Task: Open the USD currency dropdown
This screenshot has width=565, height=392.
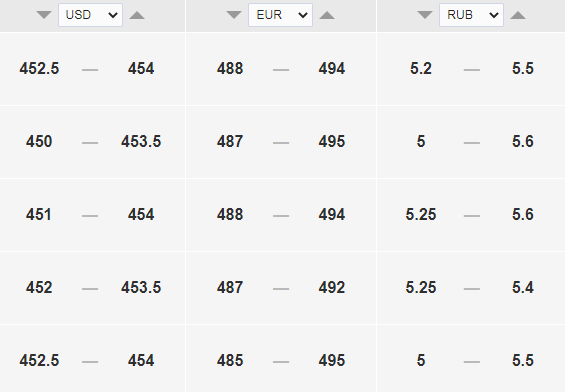Action: click(90, 15)
